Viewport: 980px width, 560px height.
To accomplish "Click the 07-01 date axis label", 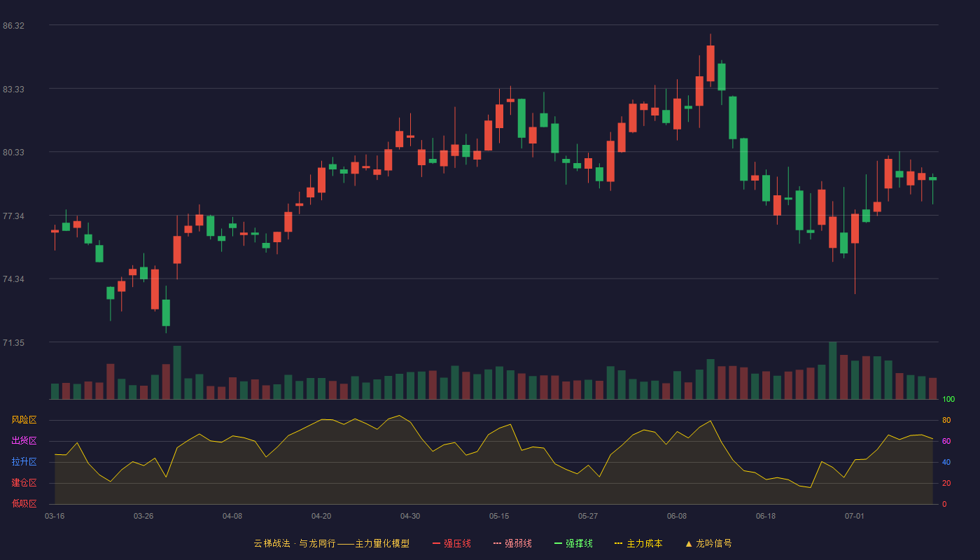I will click(x=855, y=516).
